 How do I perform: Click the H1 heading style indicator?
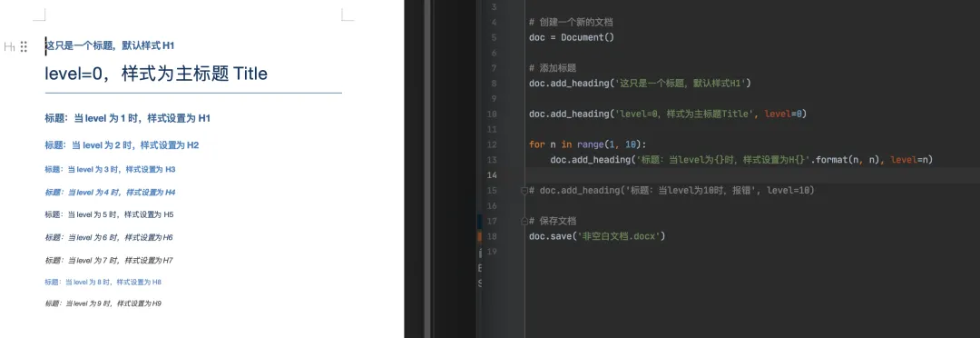point(9,46)
